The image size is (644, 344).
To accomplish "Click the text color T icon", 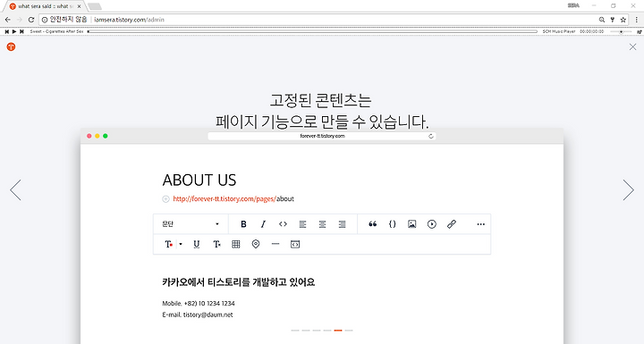I will [x=168, y=244].
